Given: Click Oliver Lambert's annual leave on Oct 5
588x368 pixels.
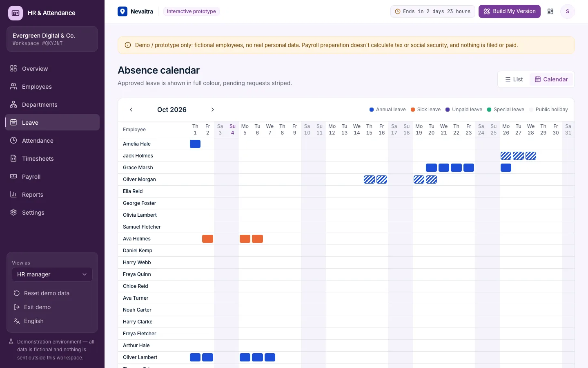Looking at the screenshot, I should point(245,357).
